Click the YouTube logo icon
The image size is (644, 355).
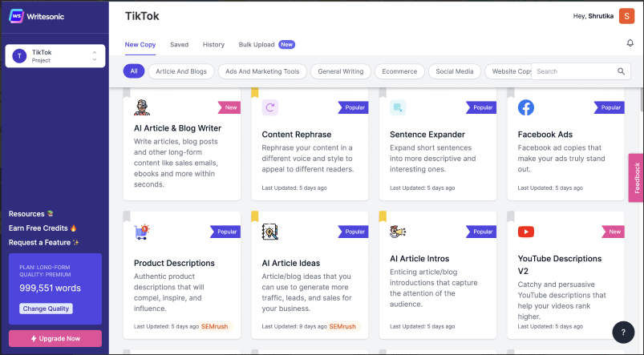point(526,232)
